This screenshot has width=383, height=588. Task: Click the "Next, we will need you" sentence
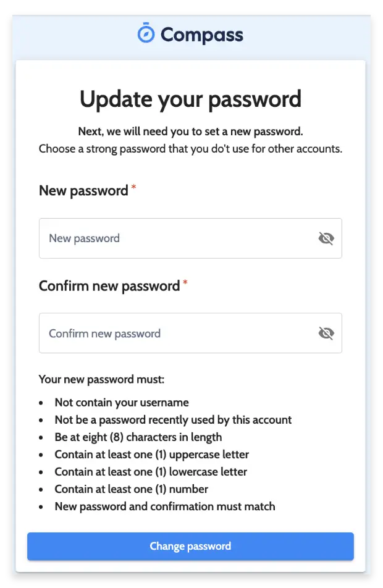tap(190, 132)
